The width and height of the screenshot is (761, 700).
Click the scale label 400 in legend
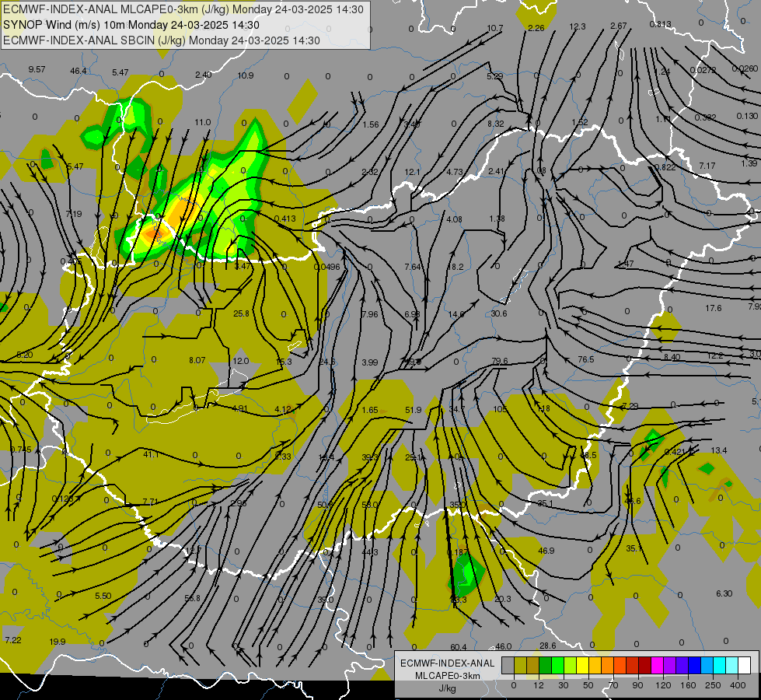click(738, 685)
